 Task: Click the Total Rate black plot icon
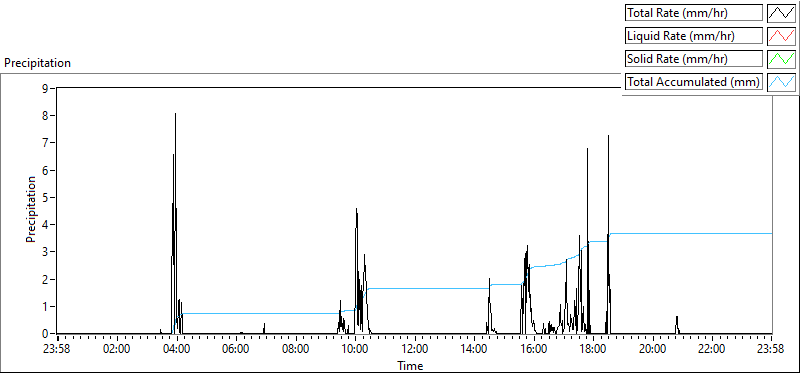(781, 13)
